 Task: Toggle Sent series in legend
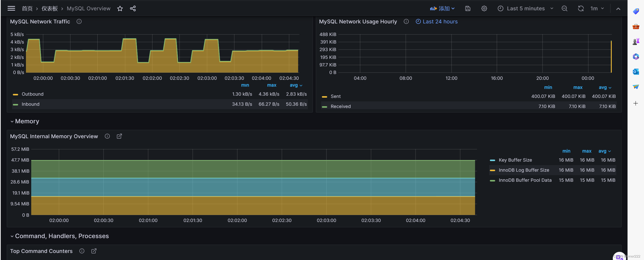coord(335,96)
